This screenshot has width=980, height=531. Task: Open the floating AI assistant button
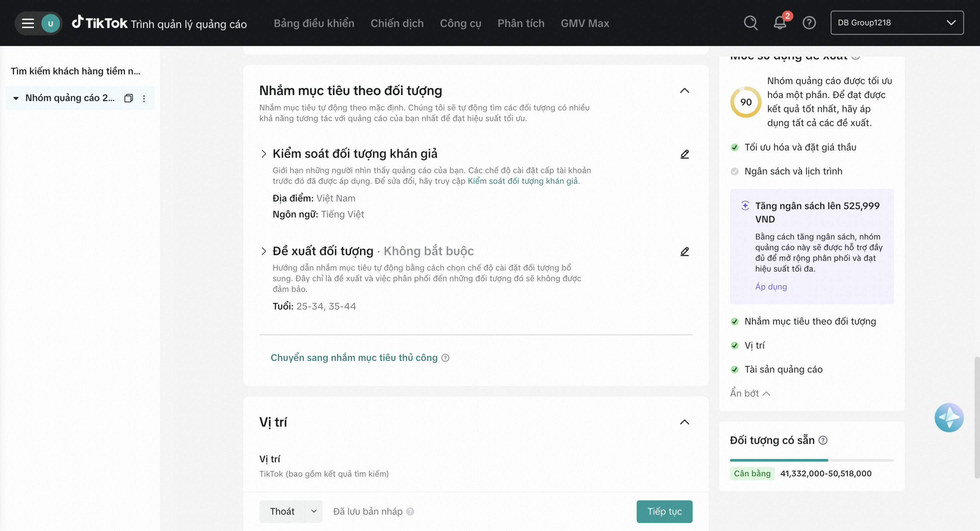tap(949, 417)
